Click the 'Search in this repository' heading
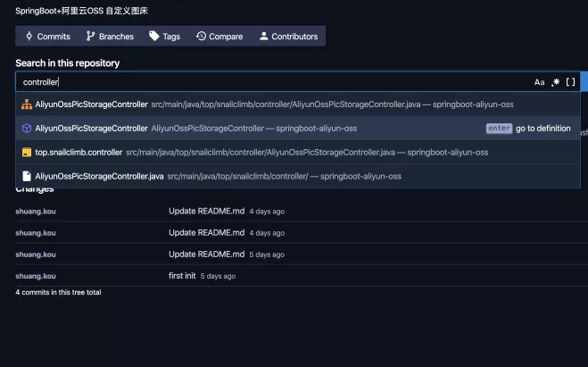The width and height of the screenshot is (588, 367). pyautogui.click(x=68, y=63)
